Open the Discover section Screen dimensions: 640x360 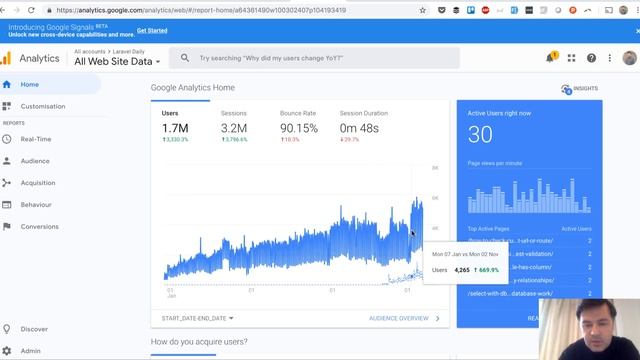(x=34, y=329)
